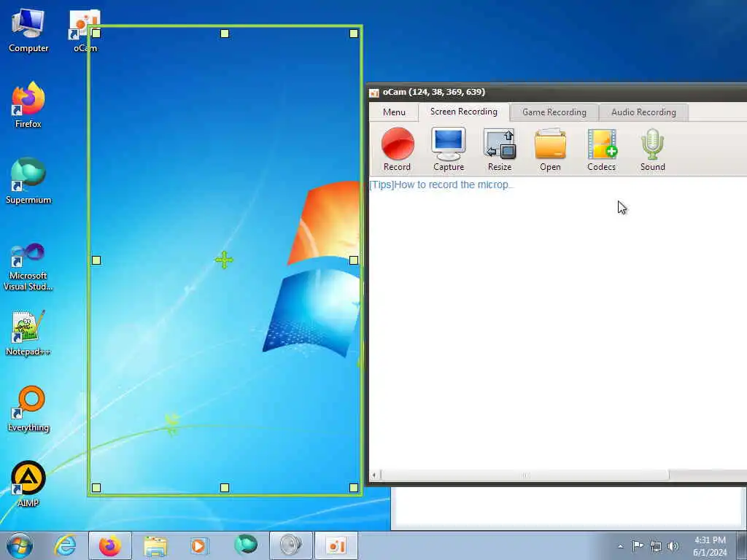The image size is (747, 560).
Task: Open the volume tray icon
Action: 673,546
